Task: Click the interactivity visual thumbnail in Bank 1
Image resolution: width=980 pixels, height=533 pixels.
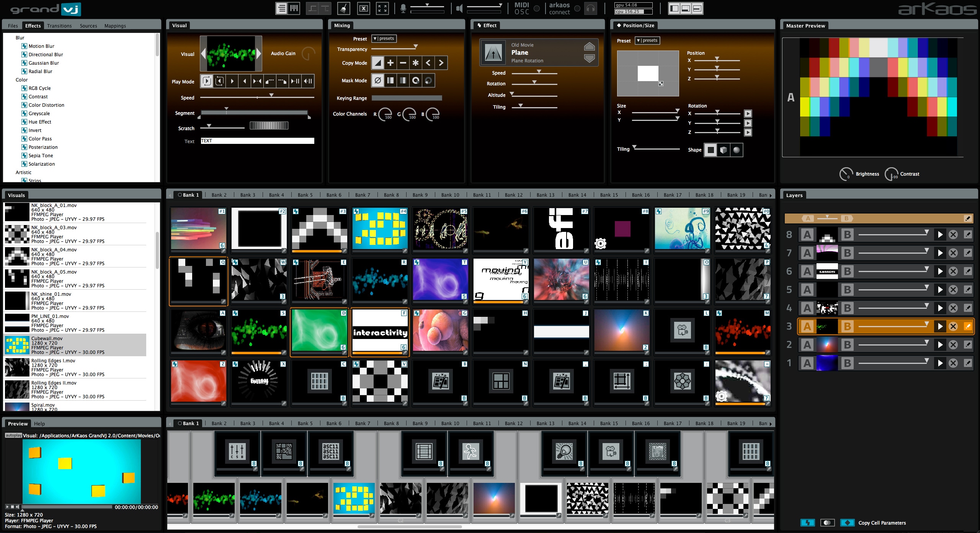Action: [x=380, y=331]
